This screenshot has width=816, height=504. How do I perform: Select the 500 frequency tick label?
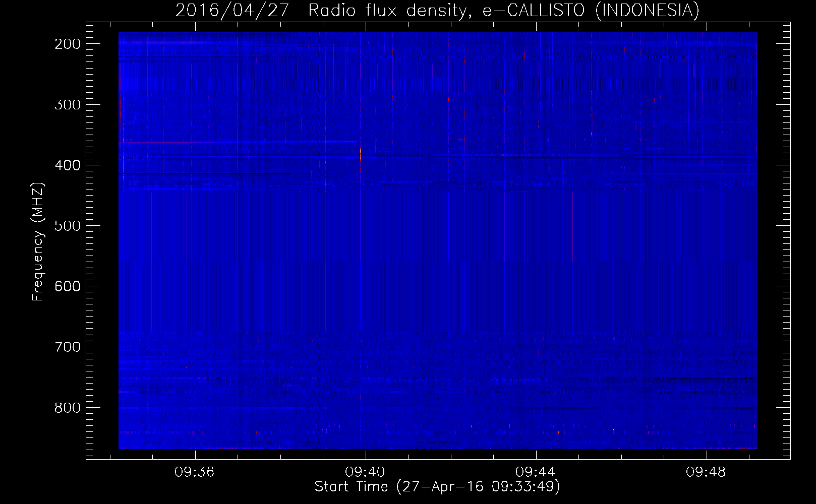(x=68, y=226)
